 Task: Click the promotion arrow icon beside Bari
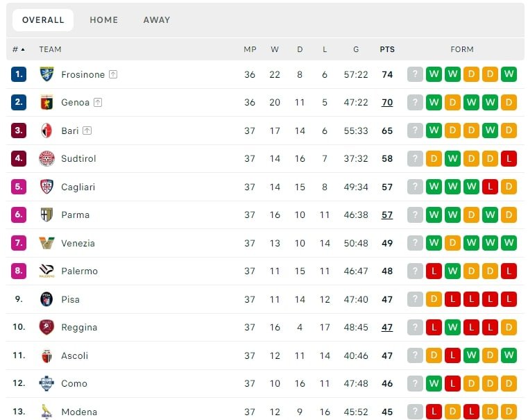[87, 131]
